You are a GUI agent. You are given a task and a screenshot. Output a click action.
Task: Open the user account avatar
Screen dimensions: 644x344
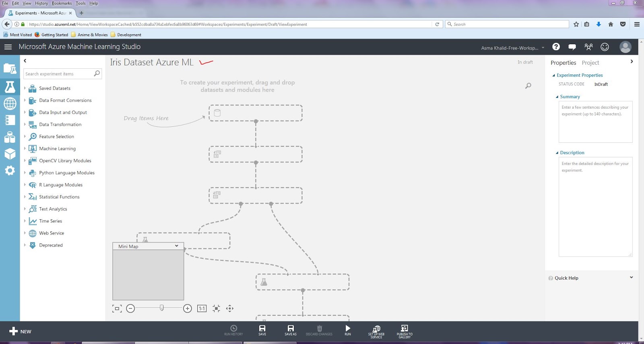point(625,47)
